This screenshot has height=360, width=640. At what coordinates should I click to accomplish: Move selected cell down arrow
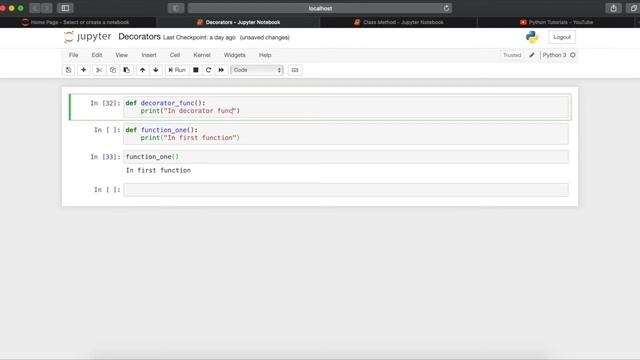(156, 70)
